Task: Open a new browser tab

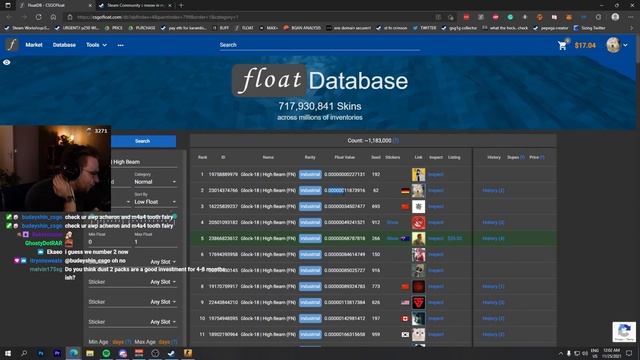Action: (x=181, y=5)
